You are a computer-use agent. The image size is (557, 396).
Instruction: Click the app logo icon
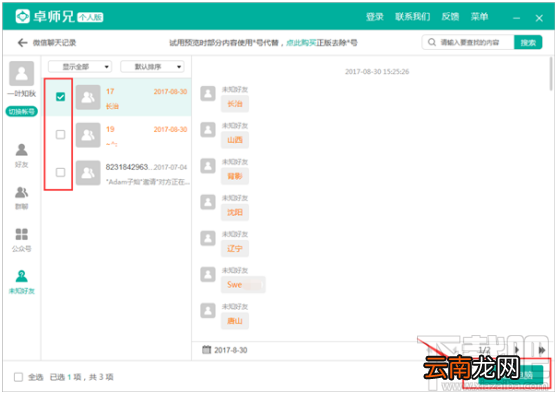click(x=22, y=16)
